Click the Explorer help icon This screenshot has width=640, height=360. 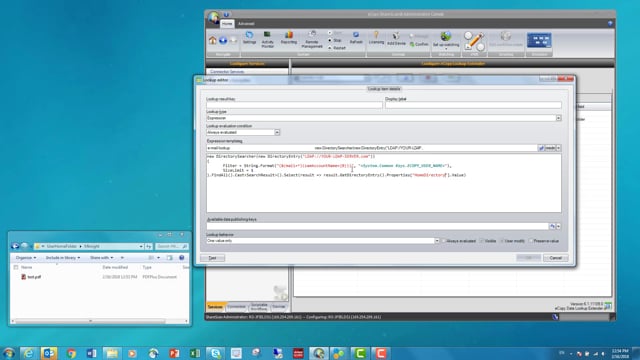pos(182,258)
